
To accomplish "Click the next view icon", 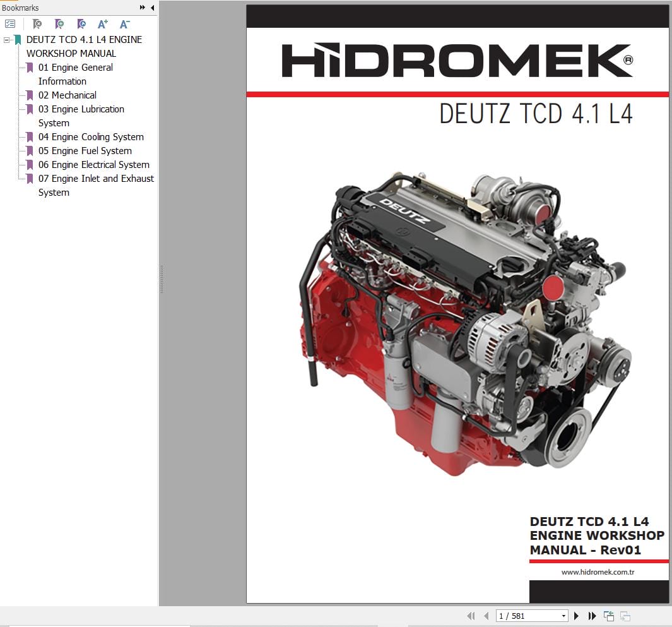I will 625,616.
